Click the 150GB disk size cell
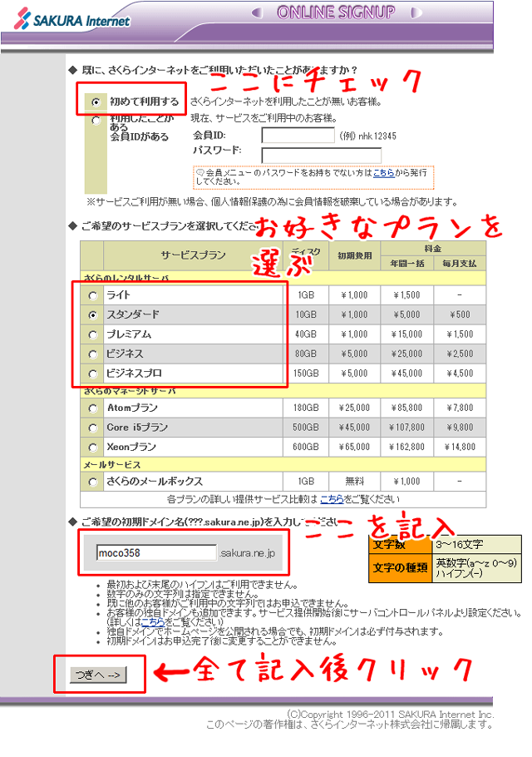532x757 pixels. [x=306, y=374]
